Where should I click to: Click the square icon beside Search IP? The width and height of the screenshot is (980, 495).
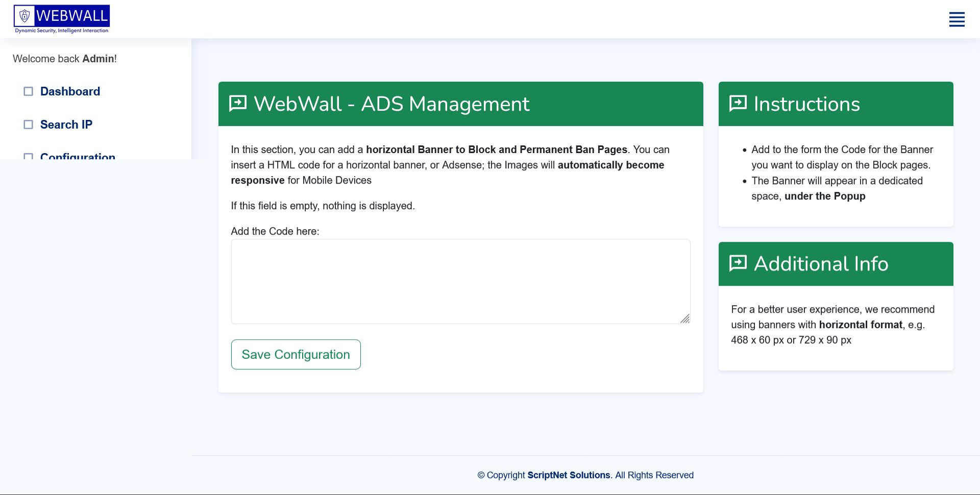click(29, 125)
